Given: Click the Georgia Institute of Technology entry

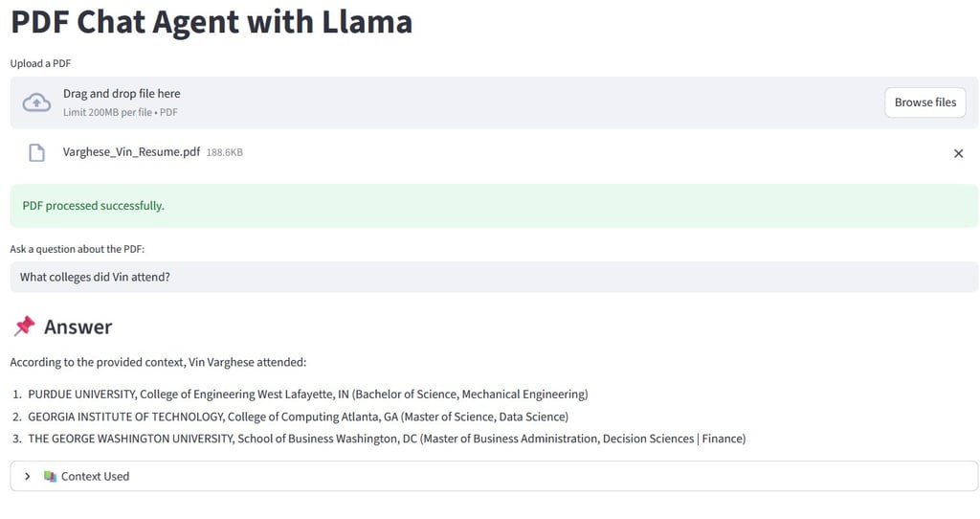Looking at the screenshot, I should [x=299, y=417].
